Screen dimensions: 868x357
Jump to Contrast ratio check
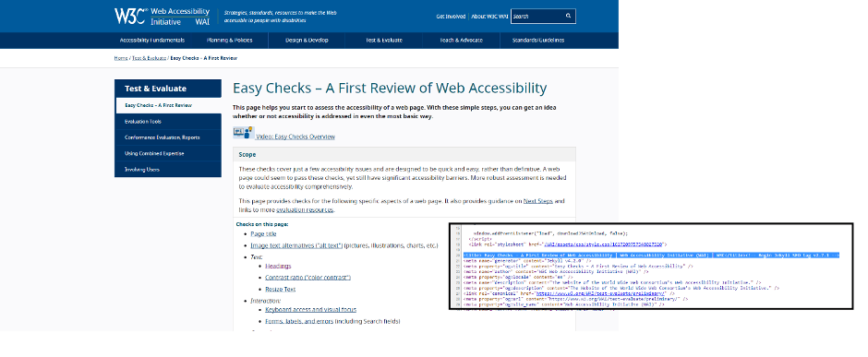point(307,278)
